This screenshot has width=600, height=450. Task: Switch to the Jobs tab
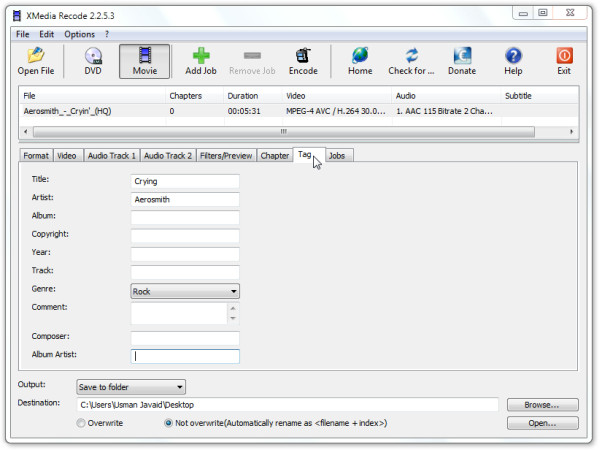(337, 156)
